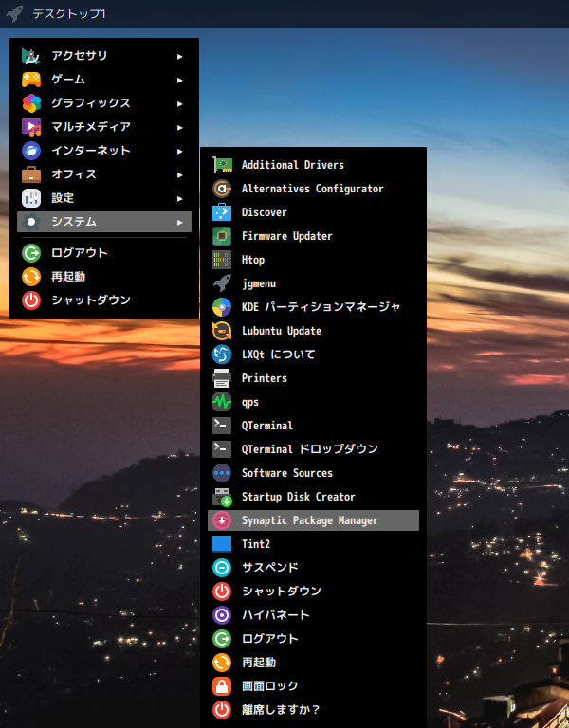
Task: Click the マルチメディア film icon
Action: [x=31, y=127]
